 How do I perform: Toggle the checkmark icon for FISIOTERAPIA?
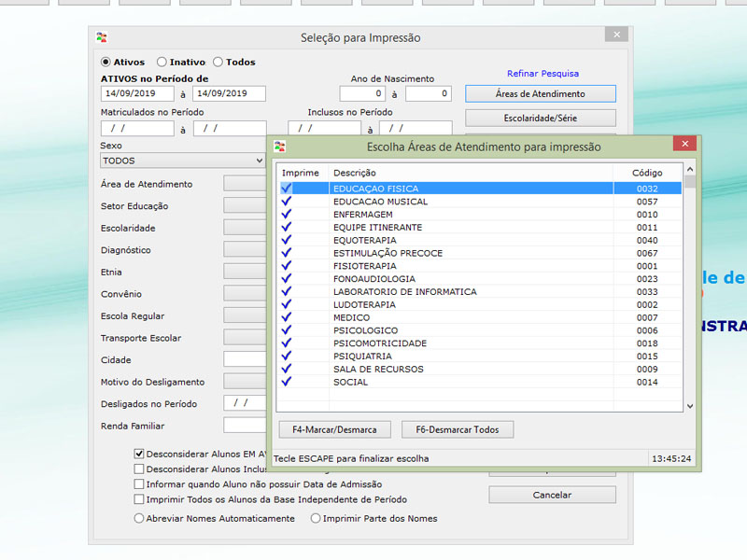[x=287, y=266]
